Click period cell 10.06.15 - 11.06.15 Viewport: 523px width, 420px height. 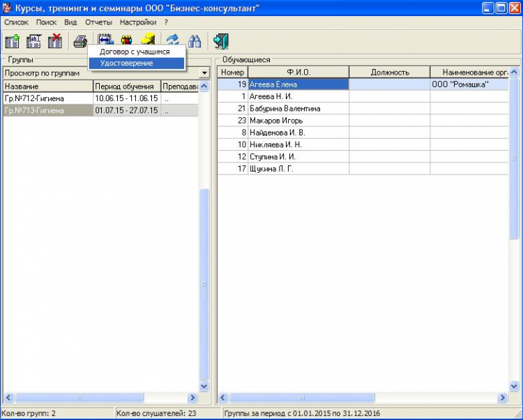[127, 98]
